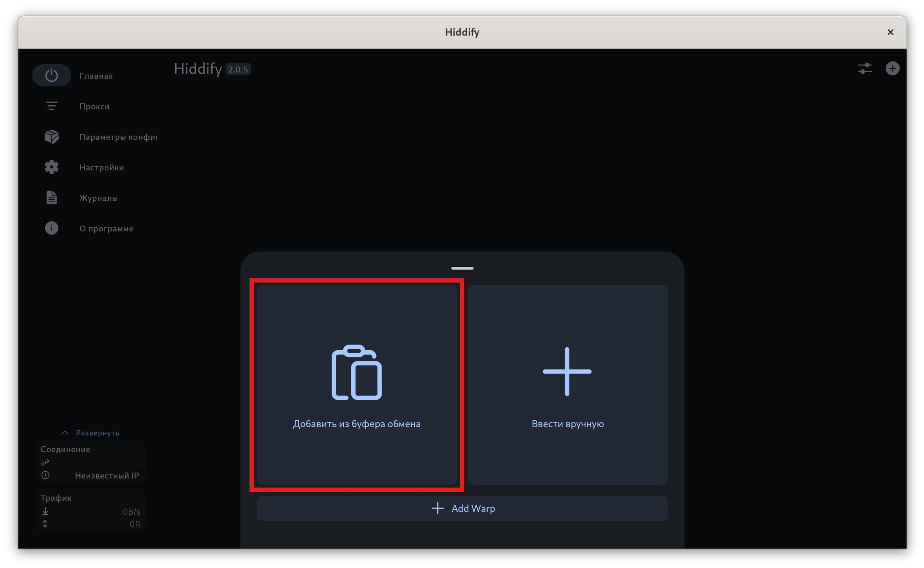This screenshot has width=924, height=568.
Task: Click the round plus add-profile icon
Action: pos(892,69)
